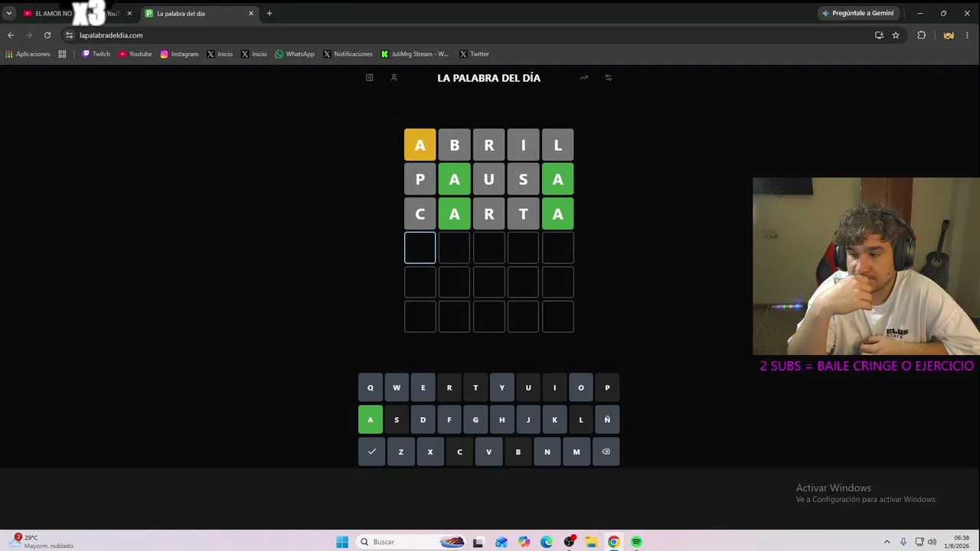Tap the F key on the on-screen keyboard
This screenshot has width=980, height=551.
click(x=449, y=419)
